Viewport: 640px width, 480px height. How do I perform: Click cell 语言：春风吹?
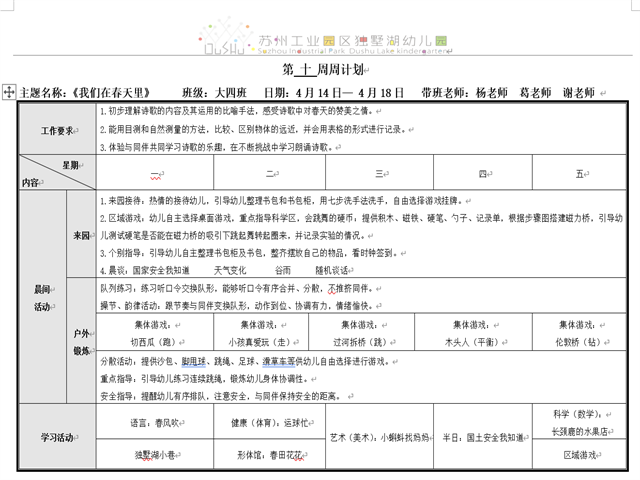click(155, 423)
